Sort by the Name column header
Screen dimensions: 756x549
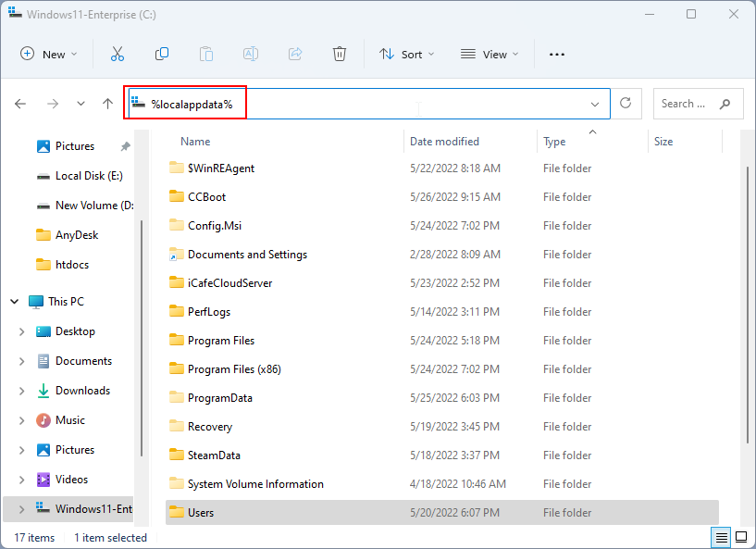tap(195, 142)
